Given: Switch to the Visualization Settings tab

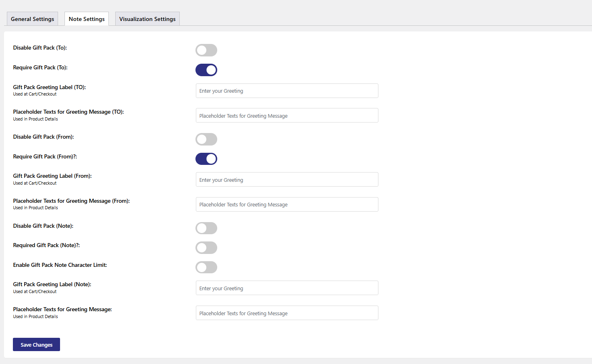Looking at the screenshot, I should [x=147, y=19].
